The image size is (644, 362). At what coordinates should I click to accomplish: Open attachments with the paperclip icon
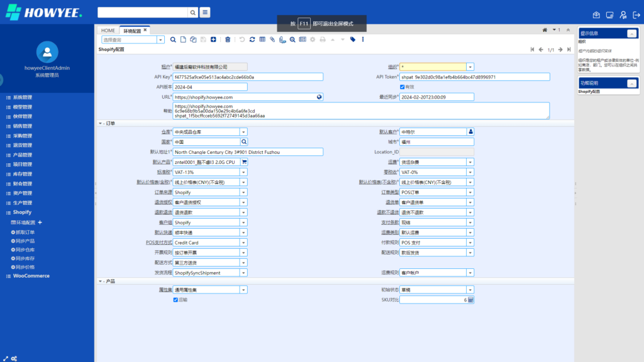pos(272,40)
